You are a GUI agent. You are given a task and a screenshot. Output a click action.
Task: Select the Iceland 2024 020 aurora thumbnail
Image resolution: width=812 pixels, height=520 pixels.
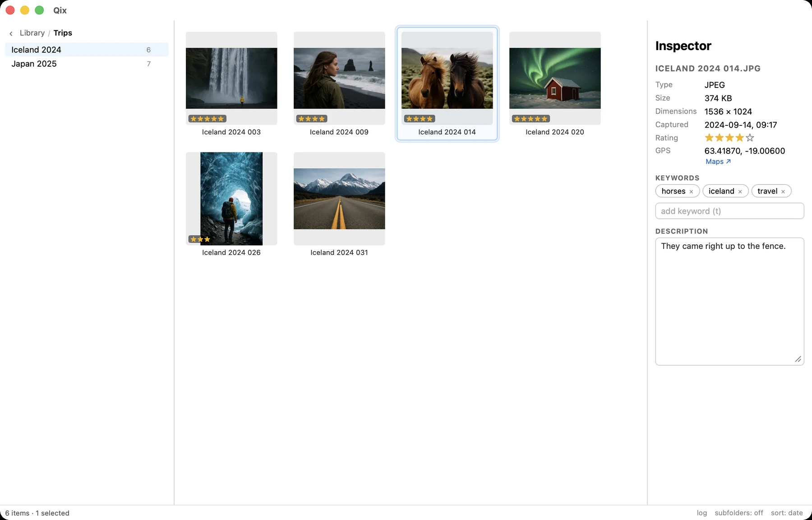pos(555,78)
